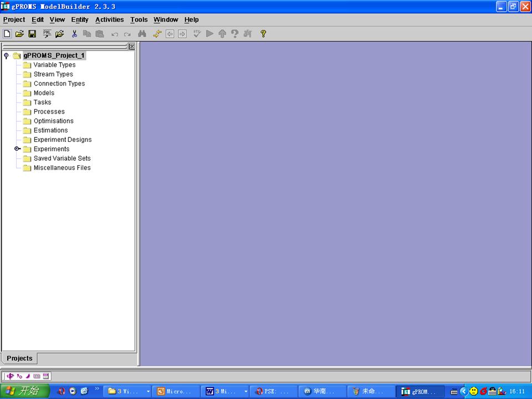This screenshot has height=399, width=532.
Task: Select the Optimisations folder
Action: click(53, 121)
